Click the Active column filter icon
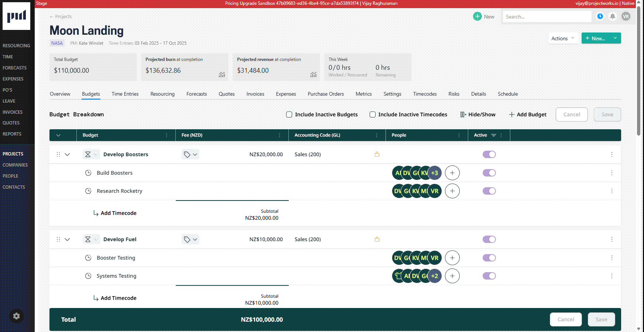644x332 pixels. 493,135
